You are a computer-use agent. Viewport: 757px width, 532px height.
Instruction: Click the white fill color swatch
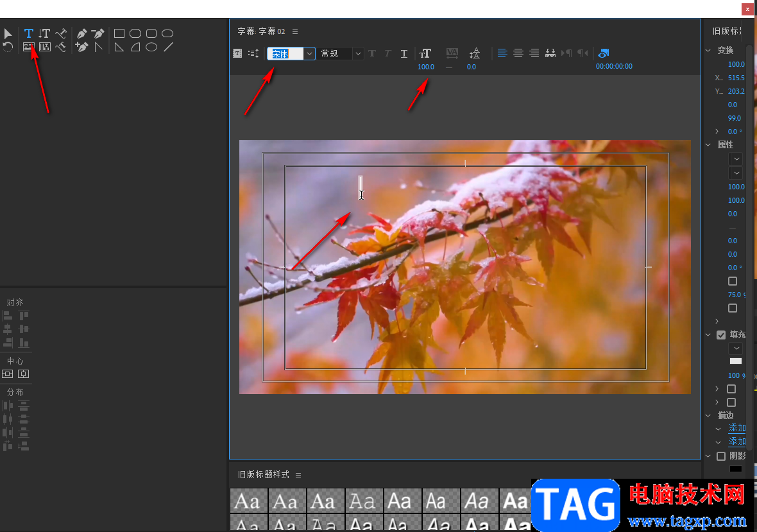pyautogui.click(x=736, y=361)
